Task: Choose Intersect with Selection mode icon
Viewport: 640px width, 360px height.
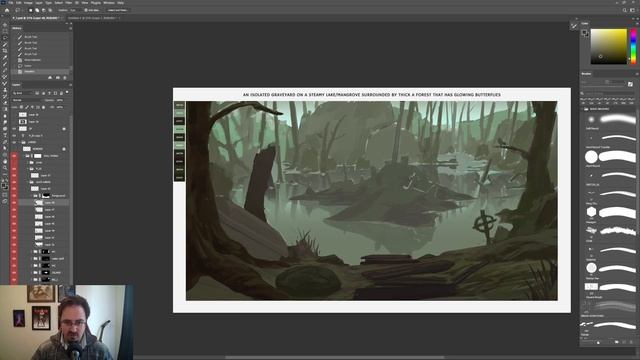Action: [x=50, y=10]
